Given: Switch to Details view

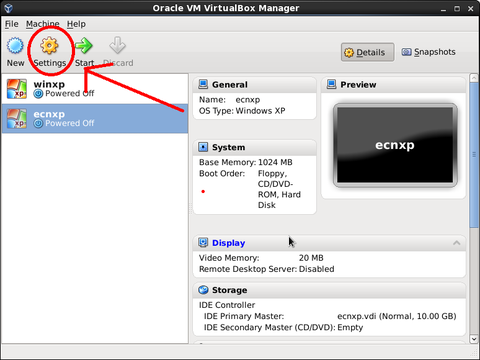Looking at the screenshot, I should click(367, 52).
